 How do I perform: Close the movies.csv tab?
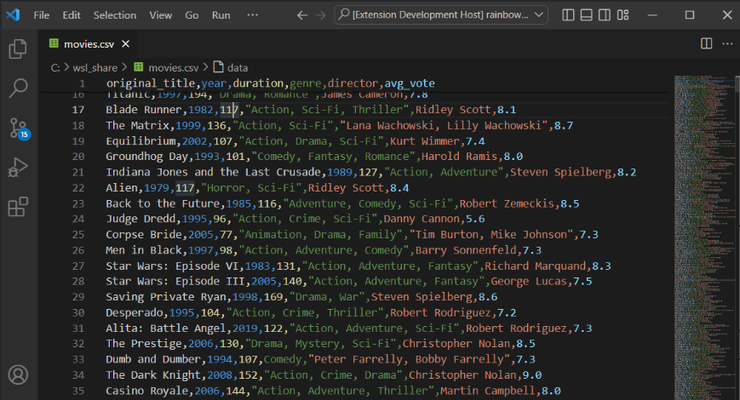click(x=126, y=44)
